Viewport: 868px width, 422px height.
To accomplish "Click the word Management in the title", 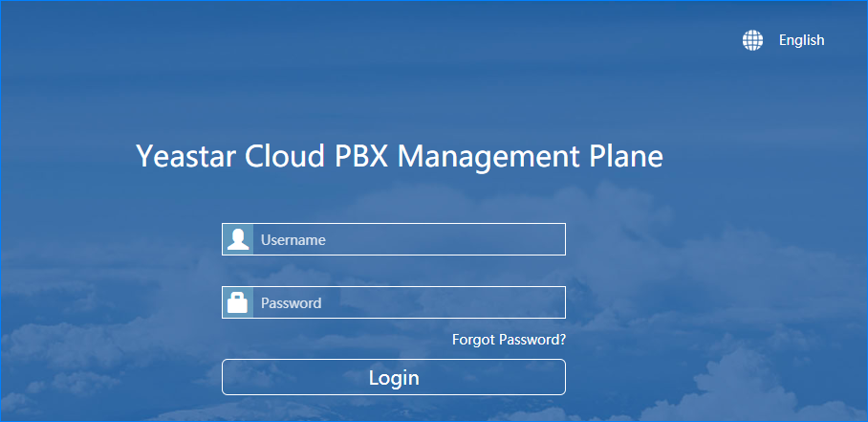I will [487, 156].
